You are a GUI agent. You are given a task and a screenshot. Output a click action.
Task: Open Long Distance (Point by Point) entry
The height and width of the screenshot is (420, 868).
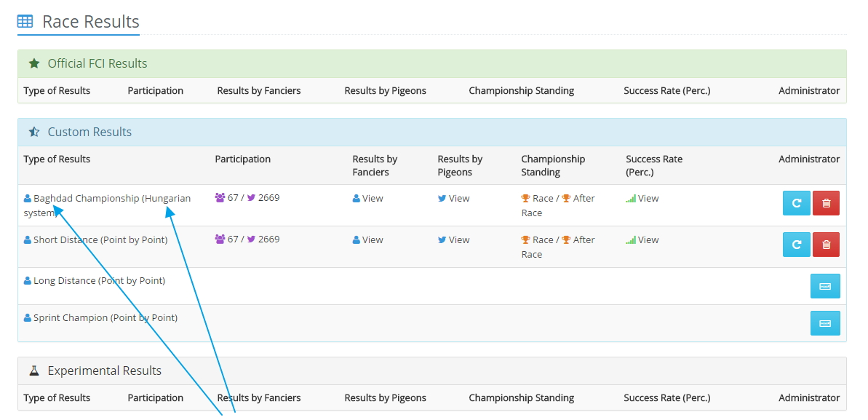coord(99,280)
